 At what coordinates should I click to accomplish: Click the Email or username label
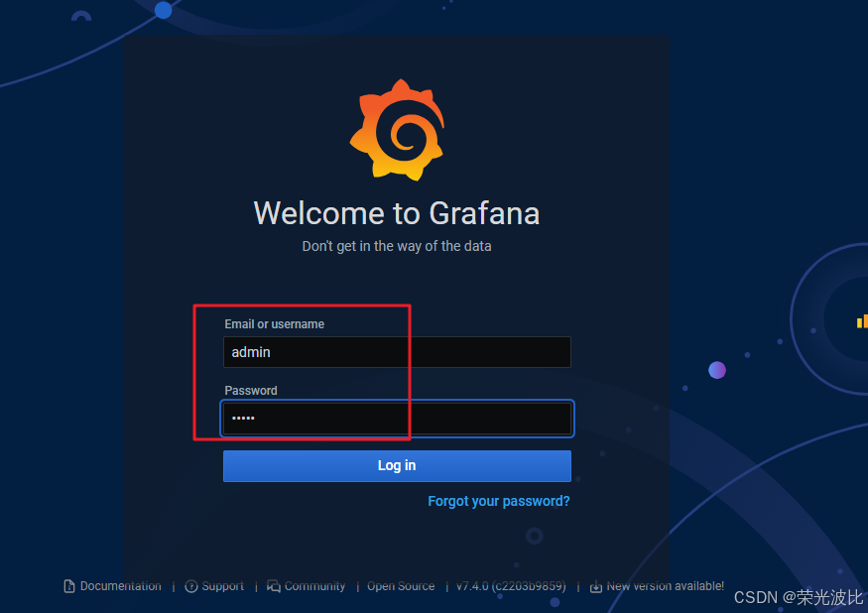tap(274, 324)
